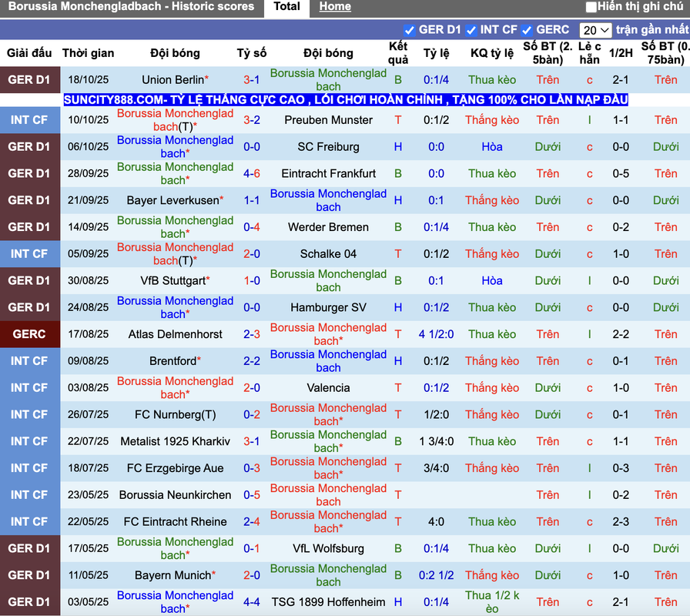The image size is (690, 616).
Task: Select Bayern Munich team name
Action: [175, 575]
